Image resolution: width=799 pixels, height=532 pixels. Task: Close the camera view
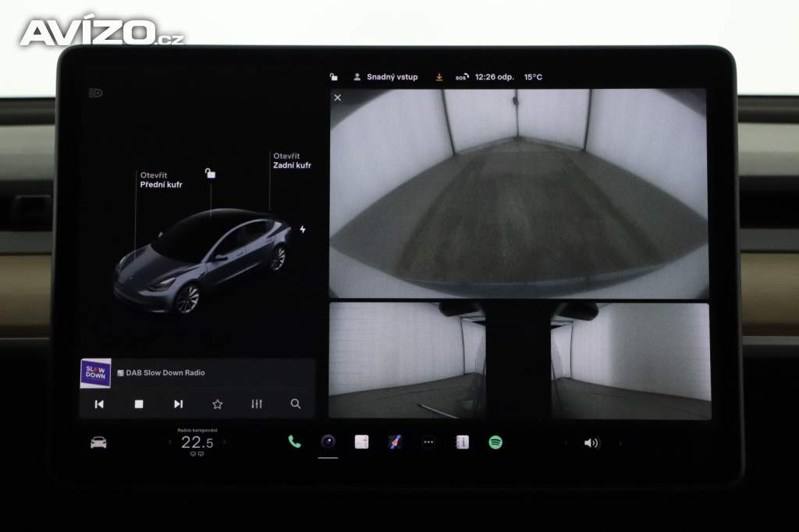click(337, 98)
